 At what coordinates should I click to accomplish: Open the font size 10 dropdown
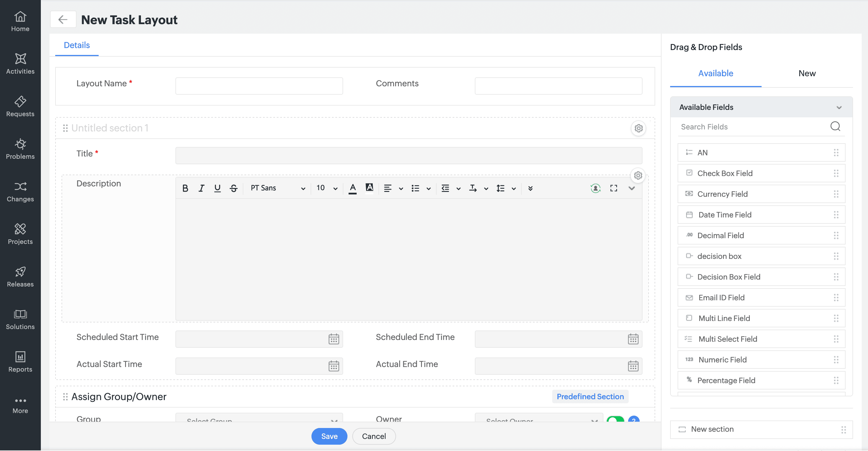326,188
